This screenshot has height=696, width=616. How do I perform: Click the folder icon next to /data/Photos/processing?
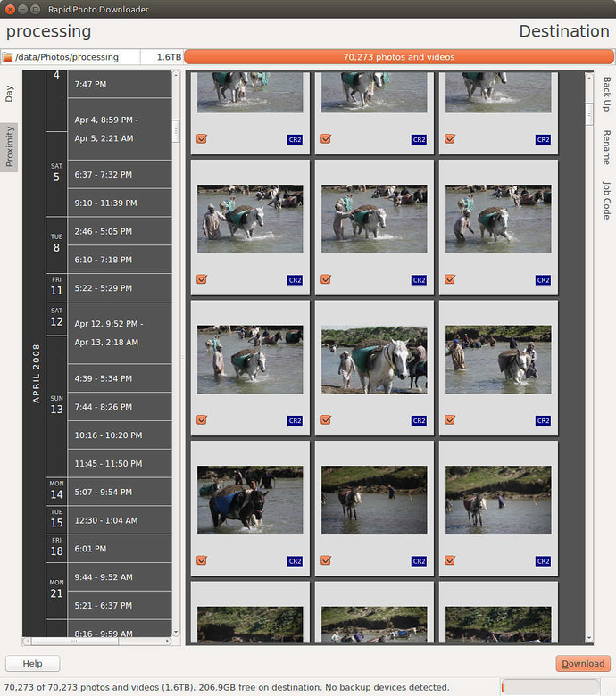[x=7, y=57]
